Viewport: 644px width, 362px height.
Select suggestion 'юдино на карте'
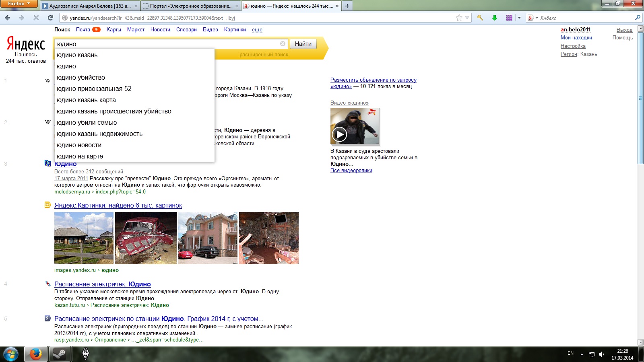pyautogui.click(x=134, y=156)
